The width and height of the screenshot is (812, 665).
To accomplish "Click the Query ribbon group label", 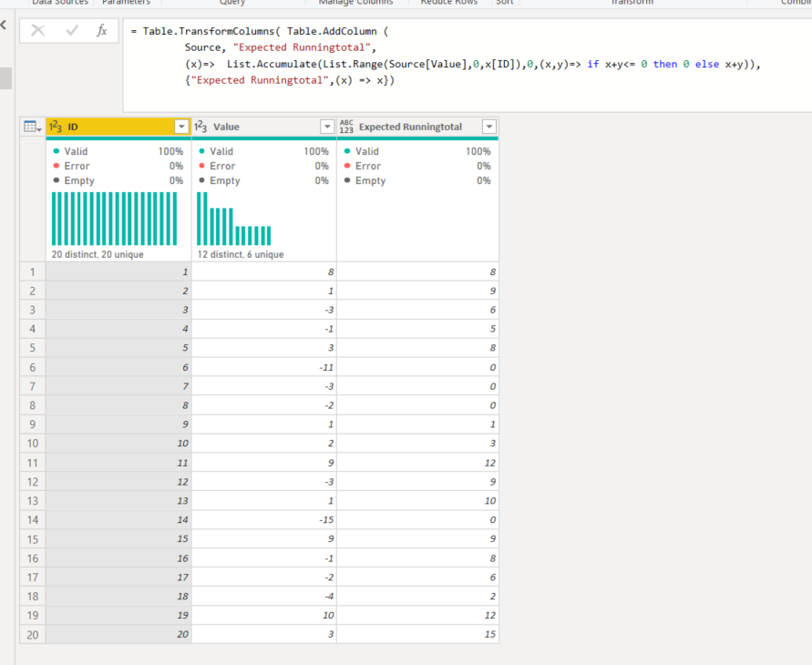I will [232, 3].
